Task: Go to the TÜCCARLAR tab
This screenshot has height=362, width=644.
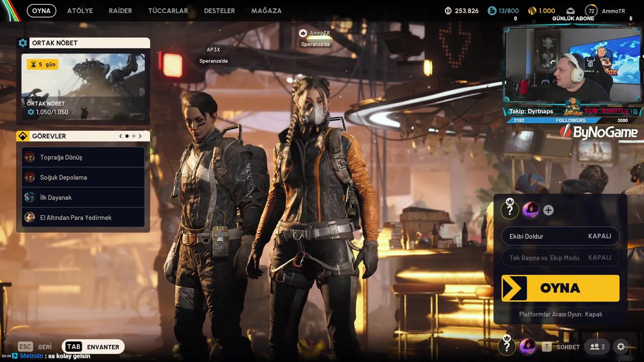Action: (168, 11)
